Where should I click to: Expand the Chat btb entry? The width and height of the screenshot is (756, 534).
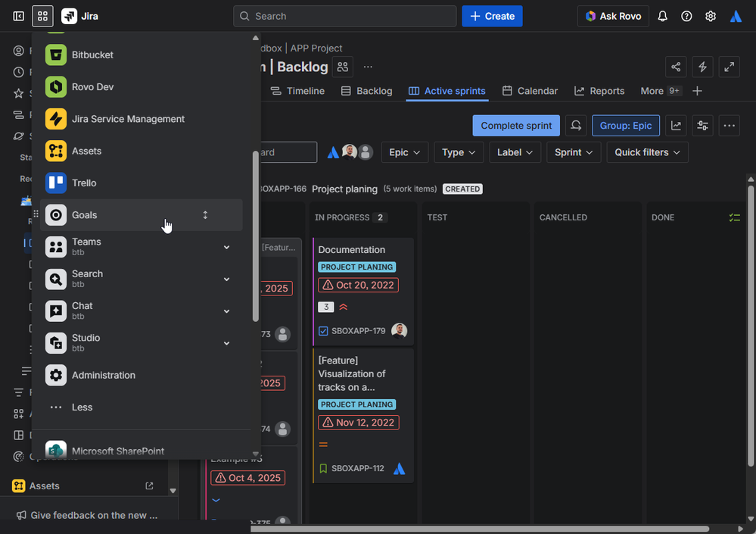(x=226, y=311)
